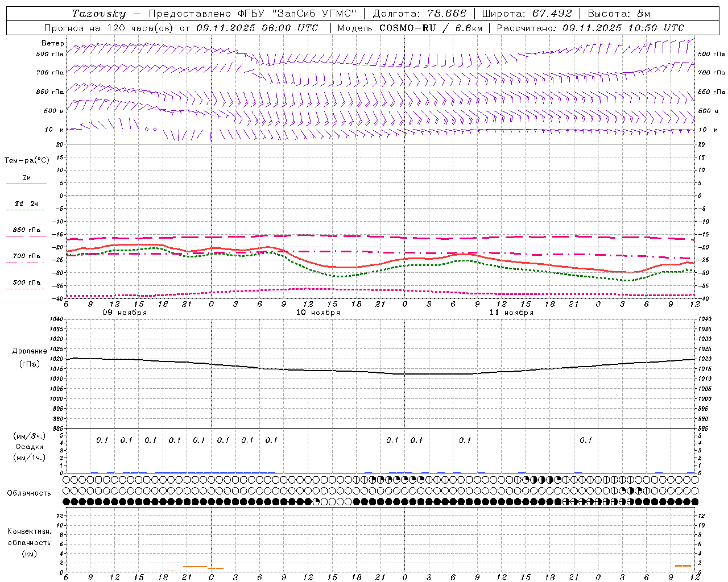The height and width of the screenshot is (582, 728).
Task: Click the Облачность row label
Action: coord(29,493)
